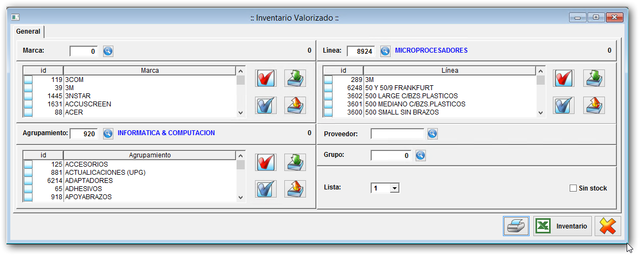Click the Línea list scroll-up arrow
Screen dimensions: 644x260
coord(540,71)
